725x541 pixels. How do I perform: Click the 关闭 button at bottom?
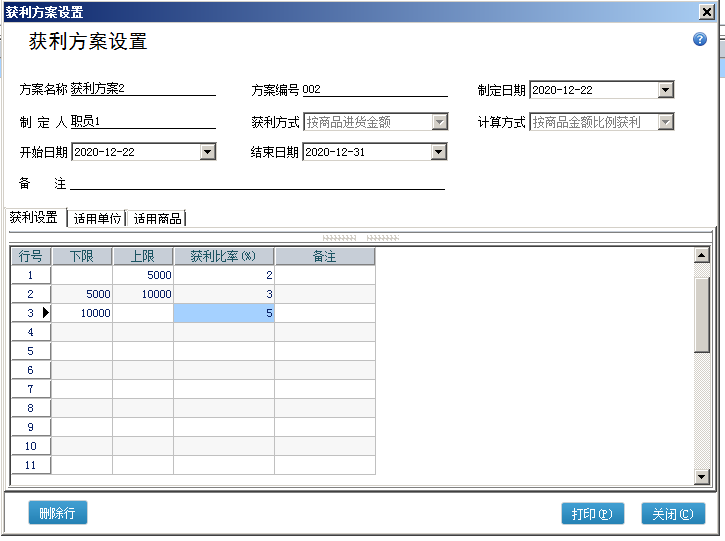[x=673, y=514]
